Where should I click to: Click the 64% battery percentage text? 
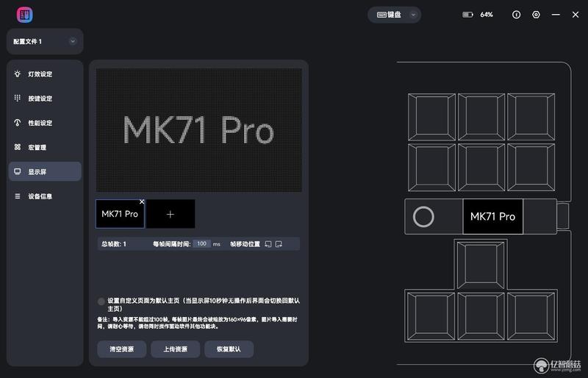tap(487, 15)
